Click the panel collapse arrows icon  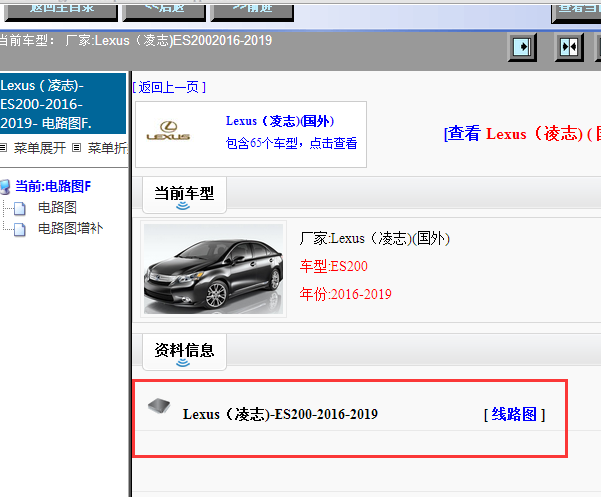569,48
